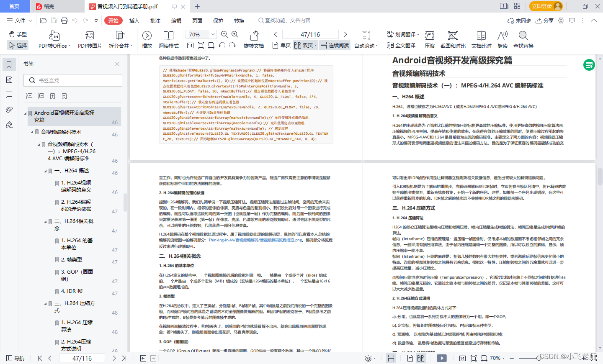The image size is (603, 364).
Task: Zoom out with the minus magnifier
Action: point(224,34)
